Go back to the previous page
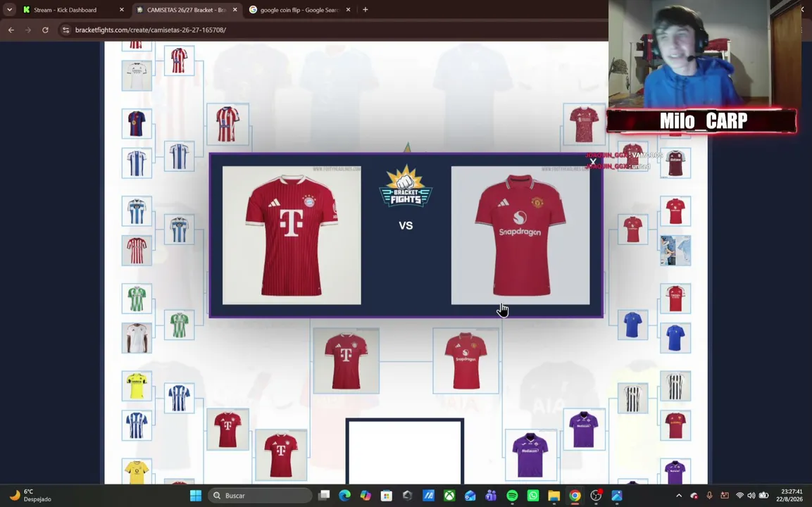Image resolution: width=812 pixels, height=507 pixels. [11, 30]
